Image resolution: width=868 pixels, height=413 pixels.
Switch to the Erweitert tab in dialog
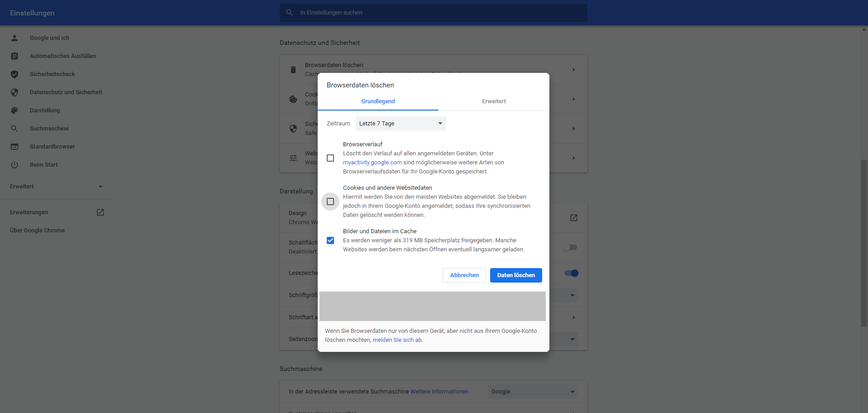[x=494, y=101]
